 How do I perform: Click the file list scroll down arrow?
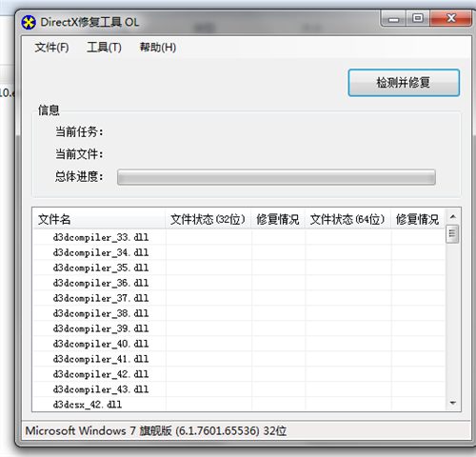click(x=453, y=403)
